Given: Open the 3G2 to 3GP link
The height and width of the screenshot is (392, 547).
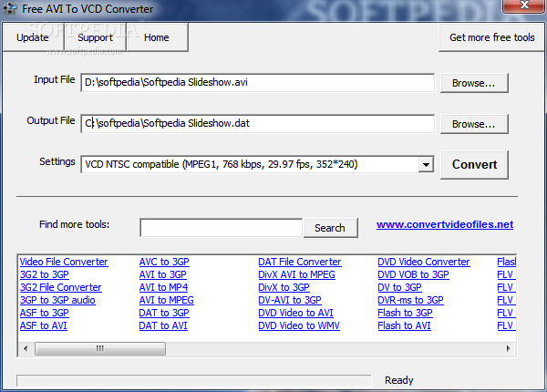Looking at the screenshot, I should (x=45, y=274).
